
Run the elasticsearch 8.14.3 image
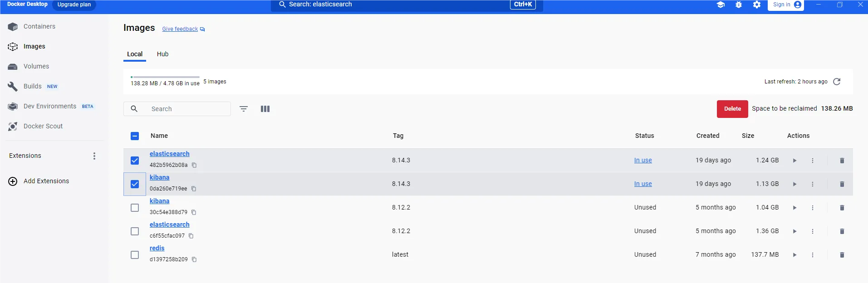(x=794, y=161)
